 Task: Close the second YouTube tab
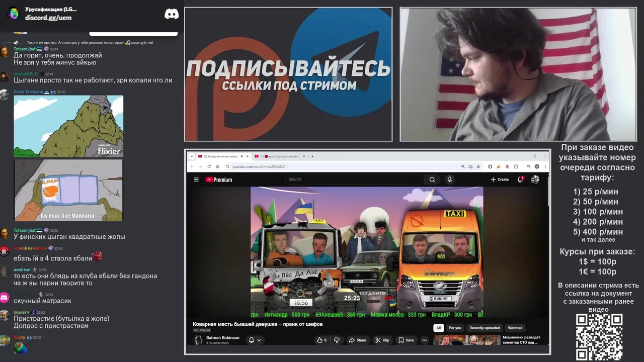click(x=304, y=156)
